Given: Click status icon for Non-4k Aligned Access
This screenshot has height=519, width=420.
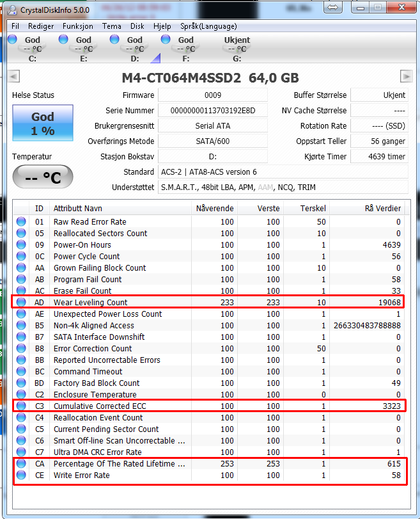Looking at the screenshot, I should click(21, 325).
